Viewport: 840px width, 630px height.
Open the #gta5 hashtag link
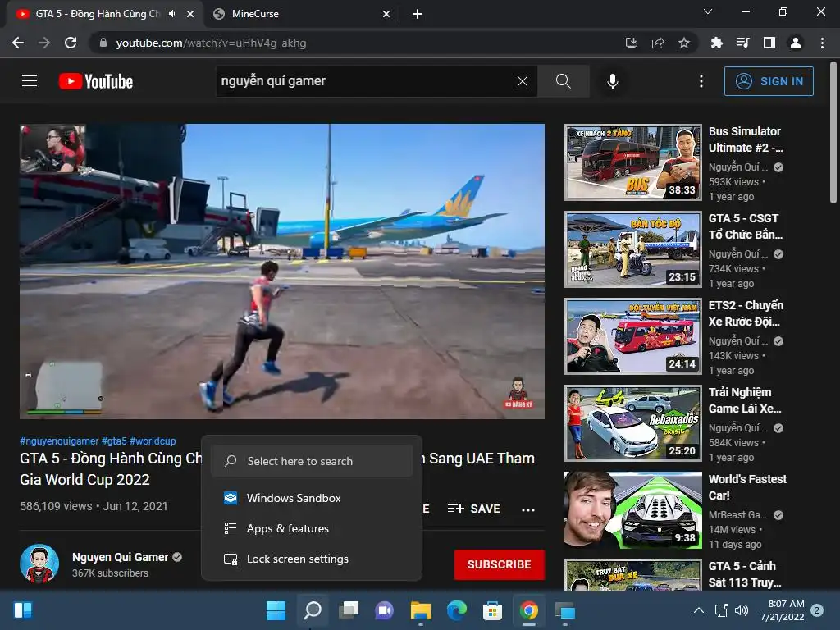click(x=114, y=441)
